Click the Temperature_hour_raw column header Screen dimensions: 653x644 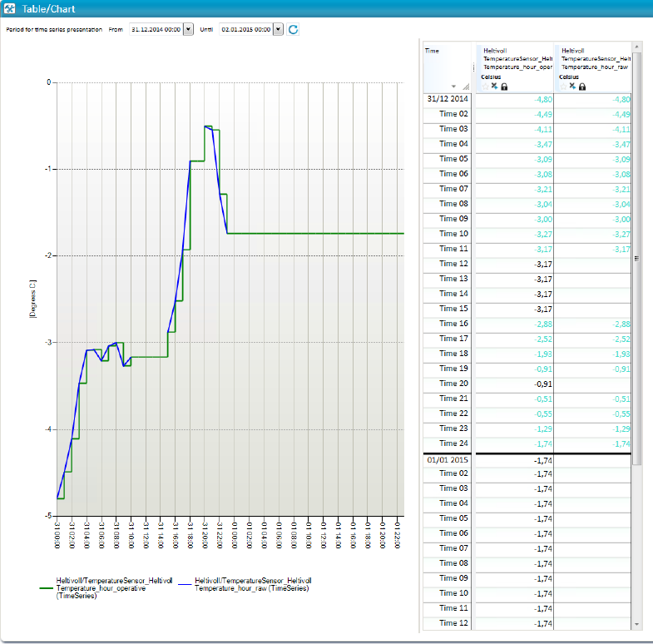tap(594, 60)
